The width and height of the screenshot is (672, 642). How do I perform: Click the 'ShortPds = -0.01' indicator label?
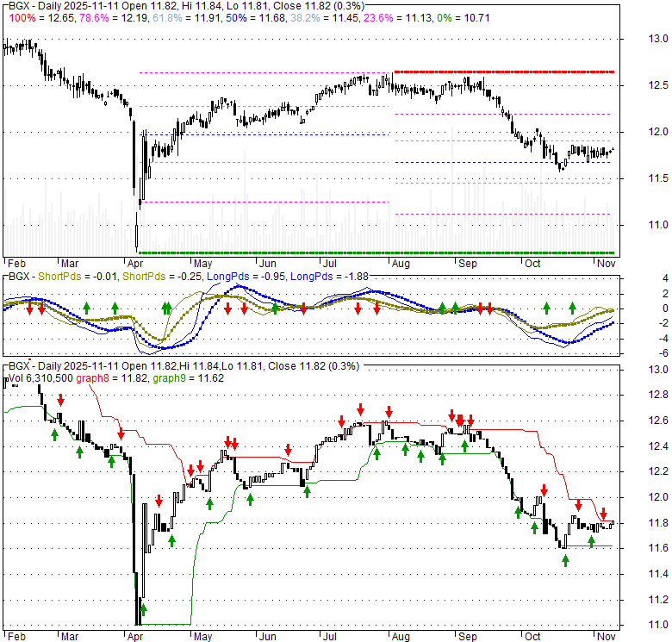pyautogui.click(x=77, y=277)
